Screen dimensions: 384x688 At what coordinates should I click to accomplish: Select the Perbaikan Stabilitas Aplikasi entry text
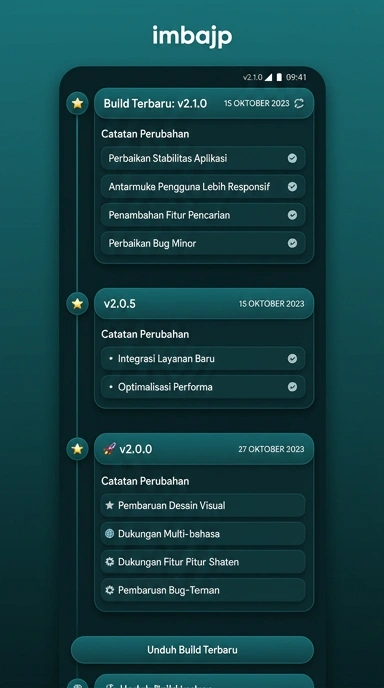tap(168, 158)
